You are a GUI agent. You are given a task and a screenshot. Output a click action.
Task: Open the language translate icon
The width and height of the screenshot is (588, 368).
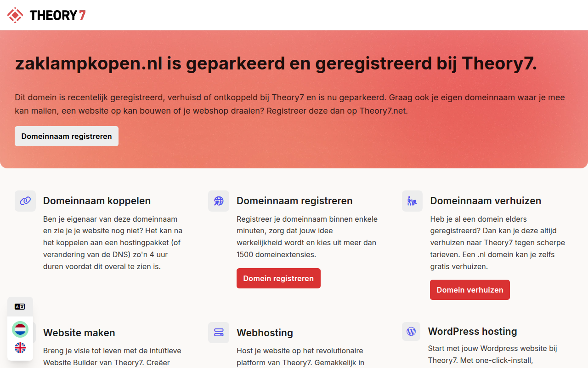click(x=20, y=306)
